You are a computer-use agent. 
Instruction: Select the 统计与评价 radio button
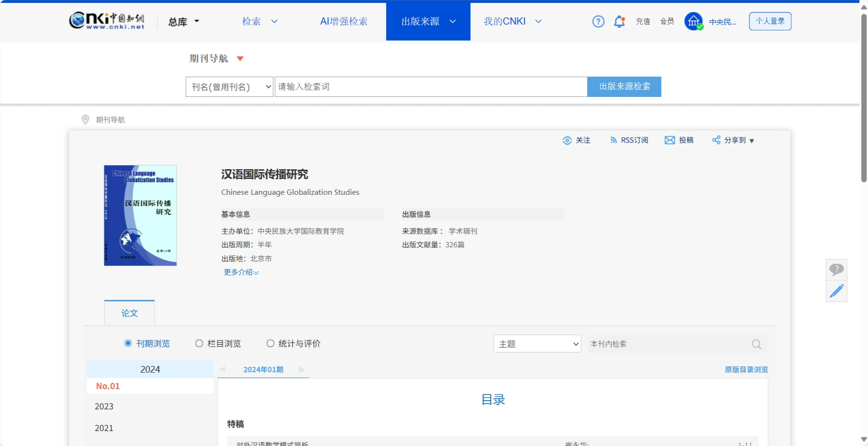[270, 343]
